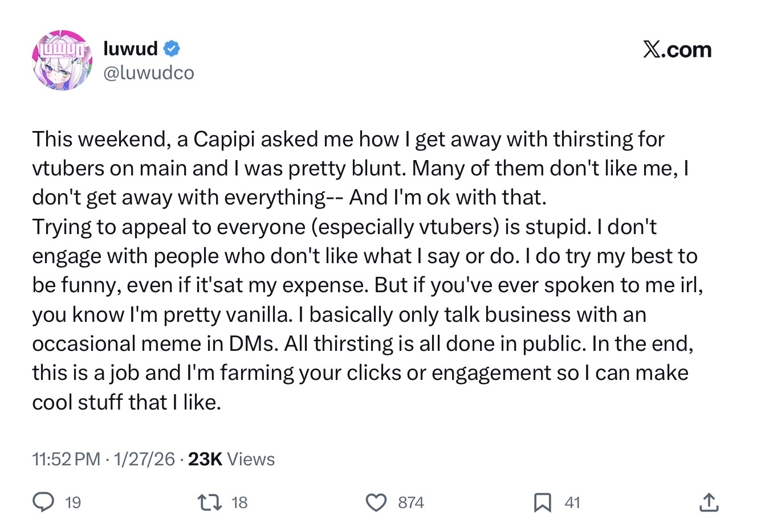Screen dimensions: 765x532
Task: Click the repost count of 18
Action: click(x=239, y=502)
